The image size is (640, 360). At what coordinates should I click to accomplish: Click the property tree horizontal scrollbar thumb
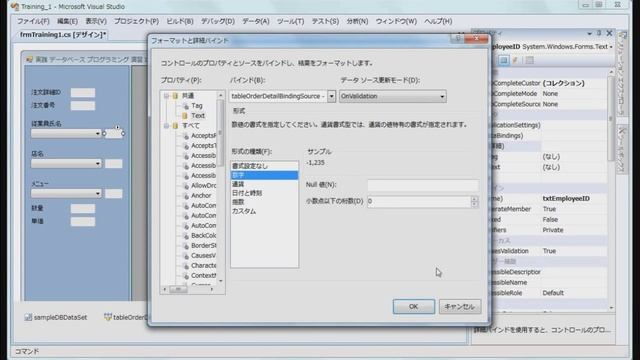[178, 289]
